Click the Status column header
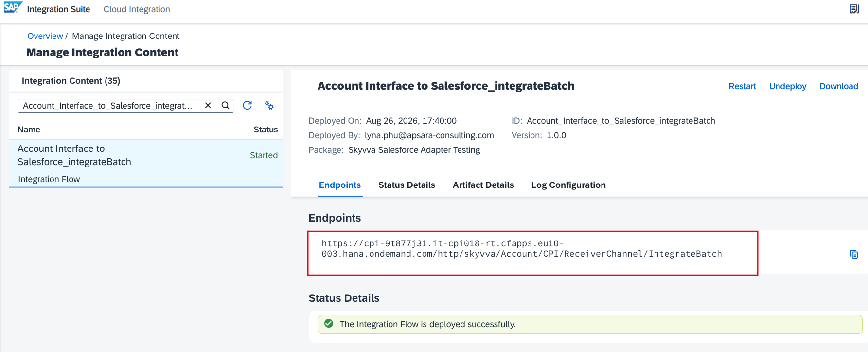Screen dimensions: 868x352 (266, 130)
